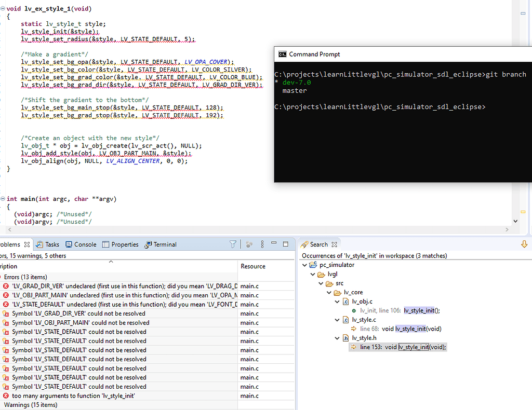532x410 pixels.
Task: Switch to the Properties tab
Action: point(121,244)
